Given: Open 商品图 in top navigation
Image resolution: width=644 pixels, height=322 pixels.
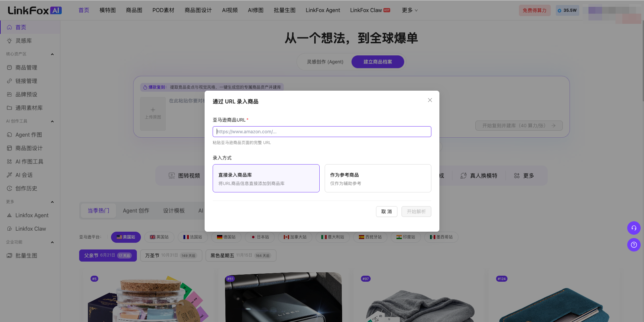Looking at the screenshot, I should point(134,10).
